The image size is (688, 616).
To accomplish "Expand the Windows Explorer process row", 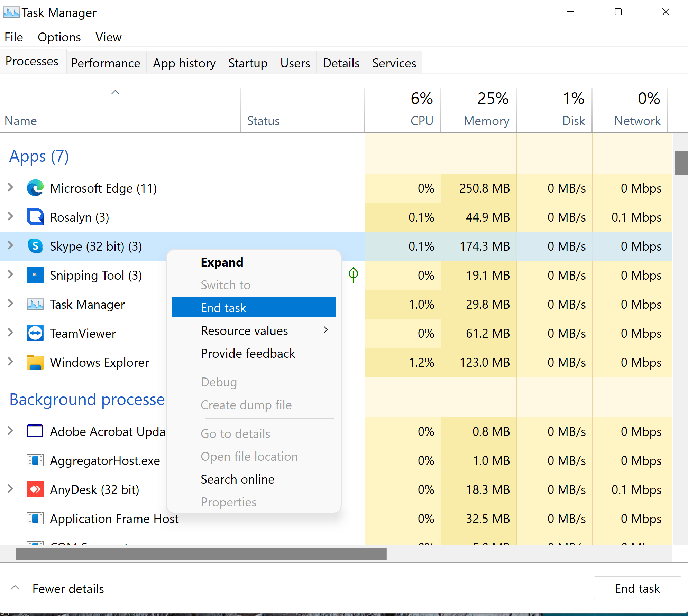I will [x=10, y=362].
